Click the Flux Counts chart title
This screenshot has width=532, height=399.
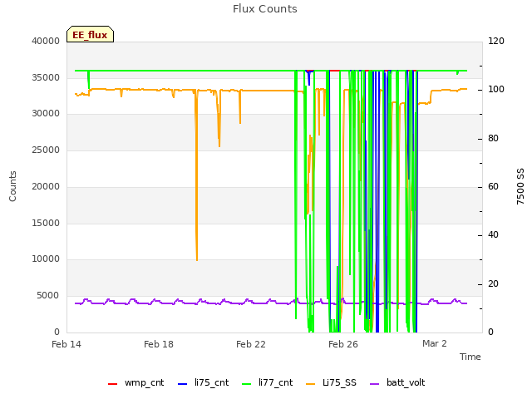(x=265, y=9)
